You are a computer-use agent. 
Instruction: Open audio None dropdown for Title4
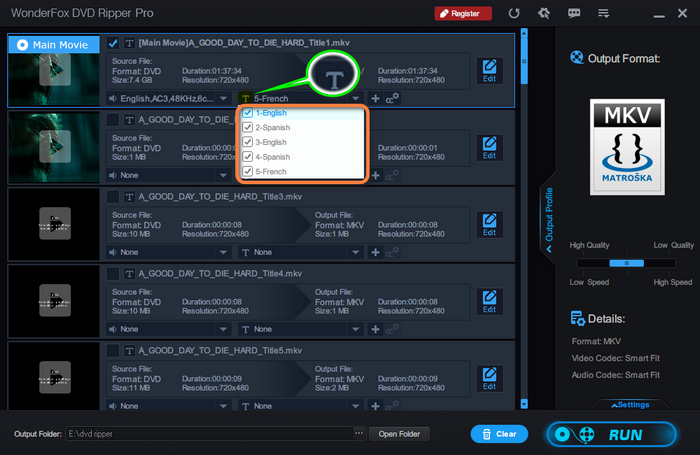[223, 329]
